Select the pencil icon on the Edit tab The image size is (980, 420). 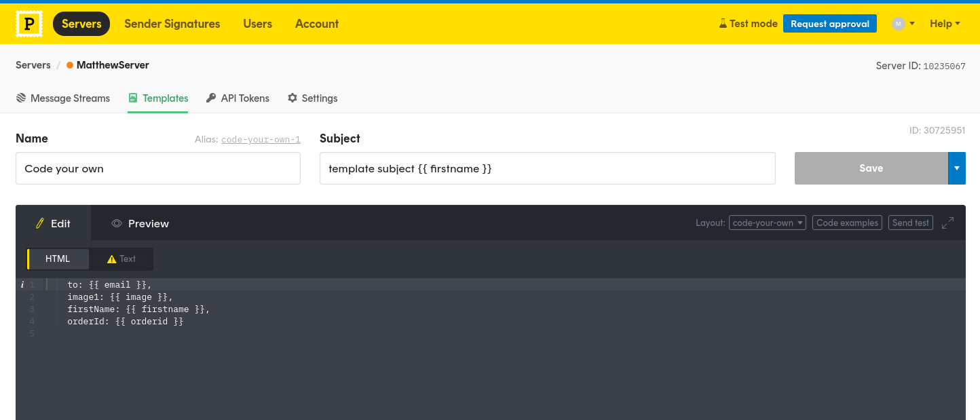coord(40,223)
